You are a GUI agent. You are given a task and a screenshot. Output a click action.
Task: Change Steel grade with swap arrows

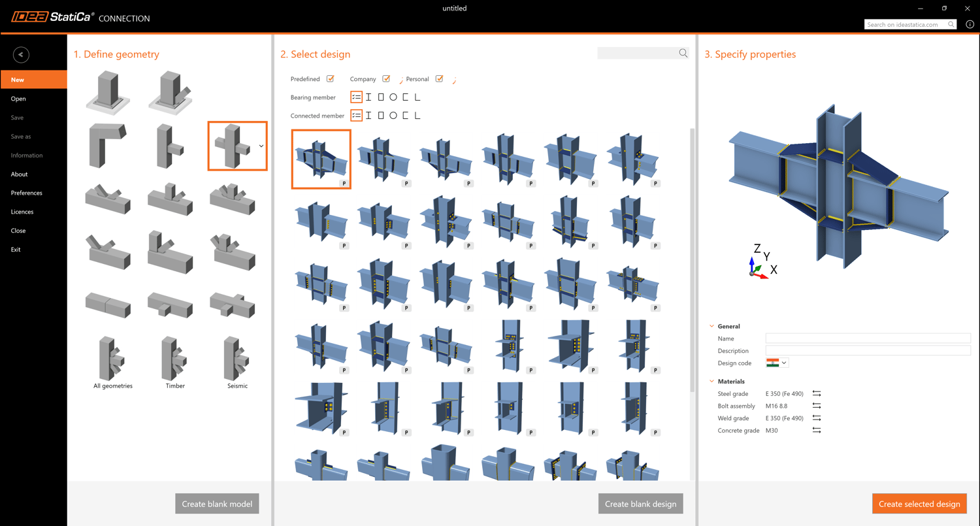click(817, 393)
